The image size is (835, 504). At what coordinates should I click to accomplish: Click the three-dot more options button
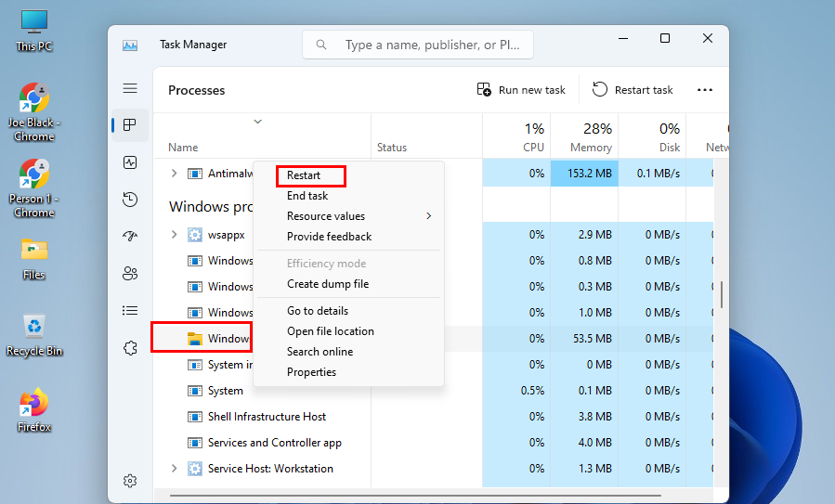(x=705, y=90)
